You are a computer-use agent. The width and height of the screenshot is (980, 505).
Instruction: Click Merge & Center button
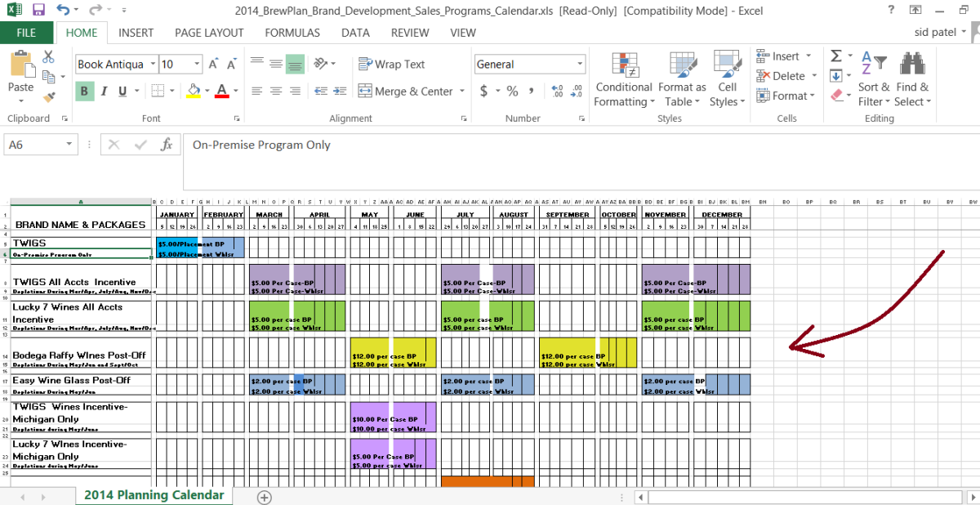(x=406, y=91)
